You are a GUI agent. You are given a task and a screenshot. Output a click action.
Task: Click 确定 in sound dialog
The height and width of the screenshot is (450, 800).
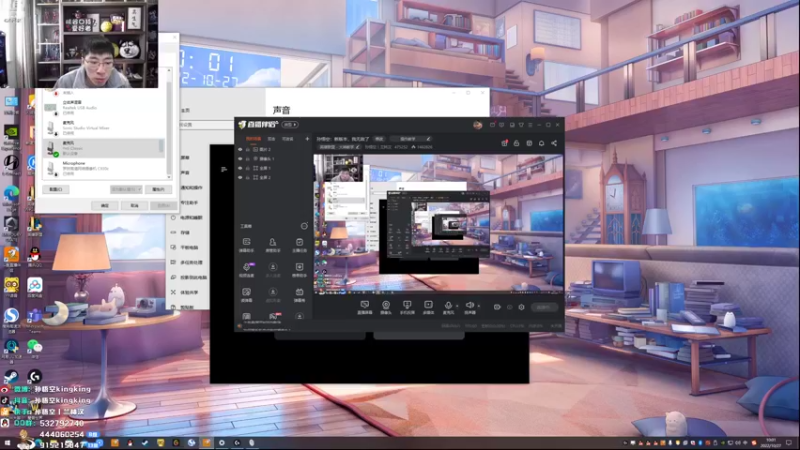tap(105, 205)
